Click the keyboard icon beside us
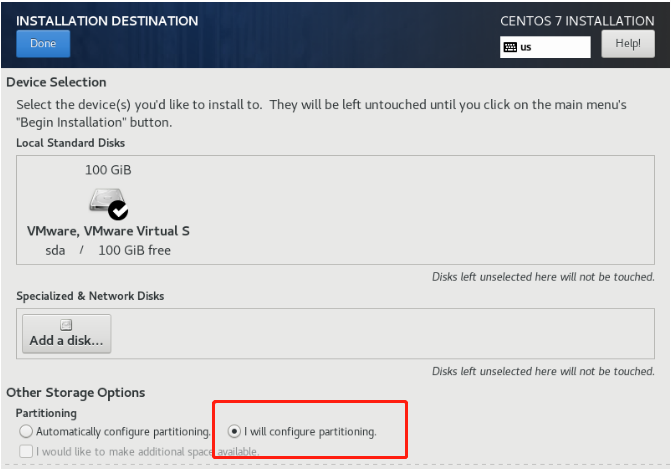 pyautogui.click(x=510, y=47)
